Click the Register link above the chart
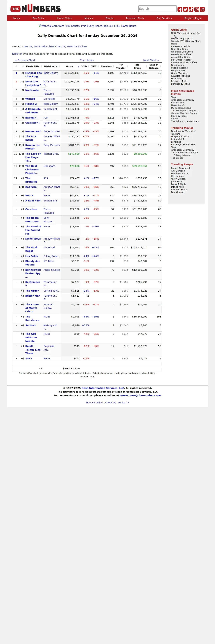The image size is (215, 644). tap(17, 54)
